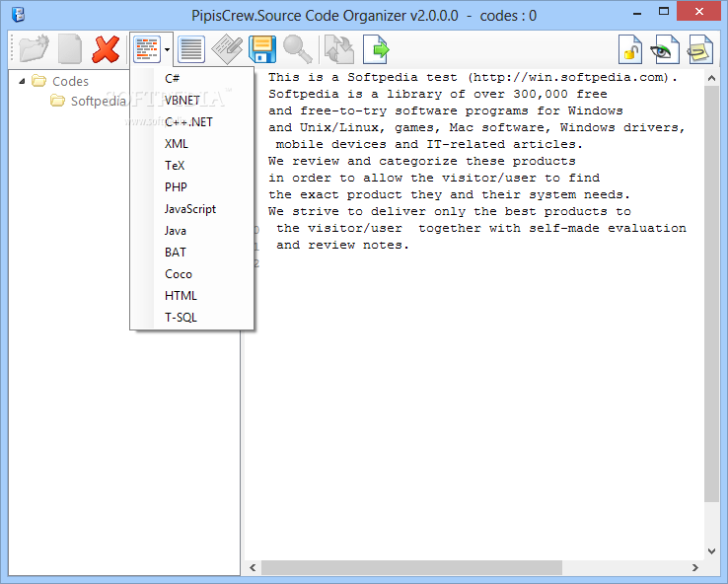Select HTML syntax option
Viewport: 728px width, 584px height.
pyautogui.click(x=192, y=296)
